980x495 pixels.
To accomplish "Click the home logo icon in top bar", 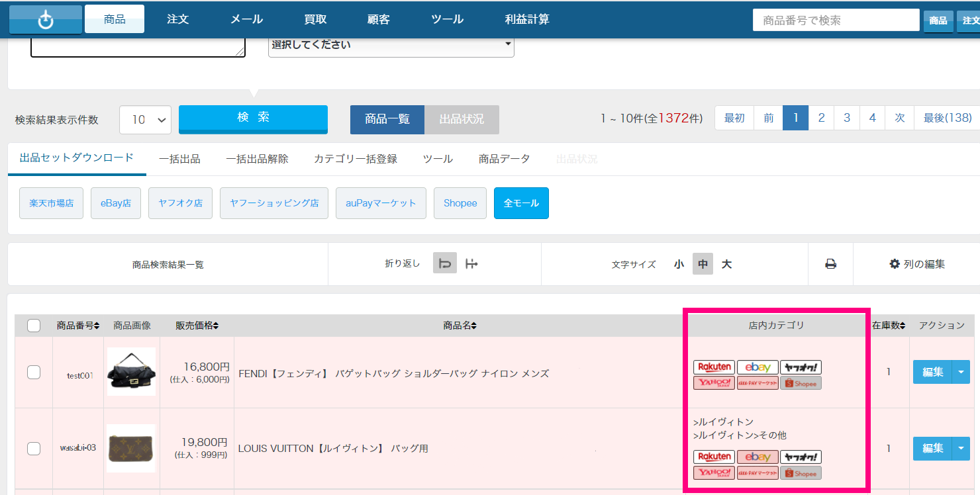I will pyautogui.click(x=45, y=20).
